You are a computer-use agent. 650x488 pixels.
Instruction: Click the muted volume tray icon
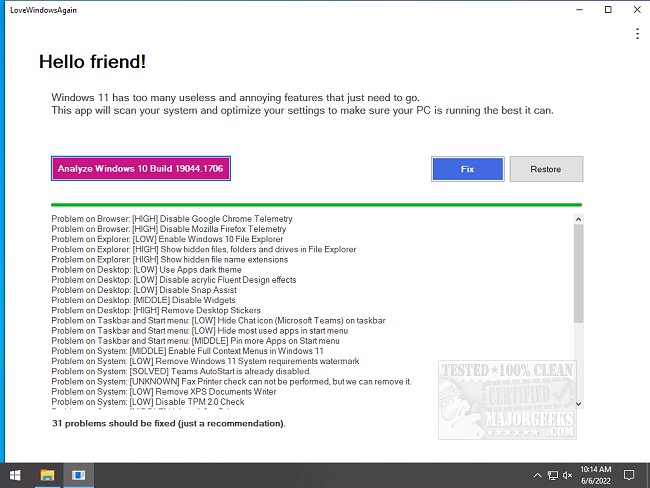coord(567,475)
